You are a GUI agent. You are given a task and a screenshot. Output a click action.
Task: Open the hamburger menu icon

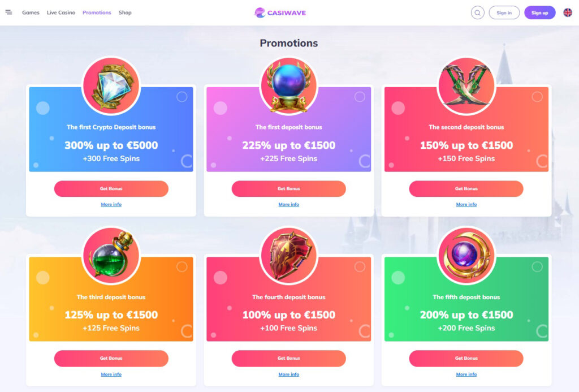coord(9,12)
